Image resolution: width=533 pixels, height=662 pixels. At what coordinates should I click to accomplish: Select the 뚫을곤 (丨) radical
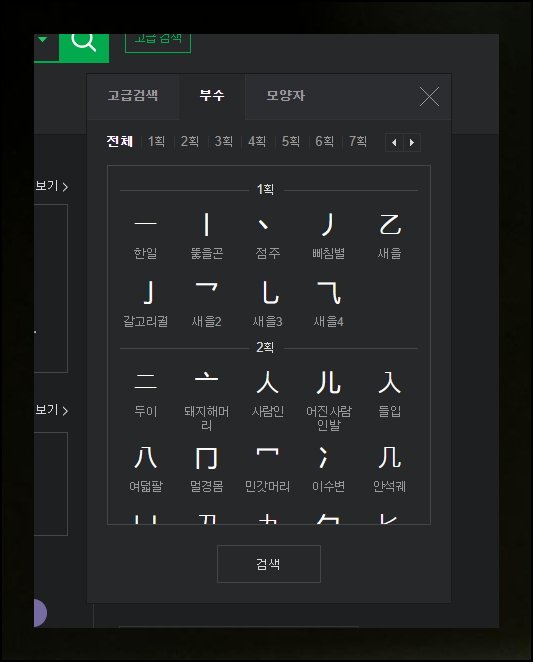[x=207, y=236]
